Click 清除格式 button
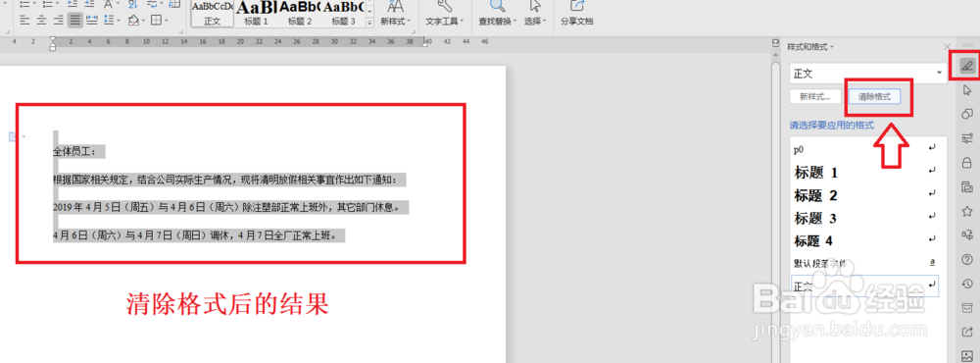 874,97
